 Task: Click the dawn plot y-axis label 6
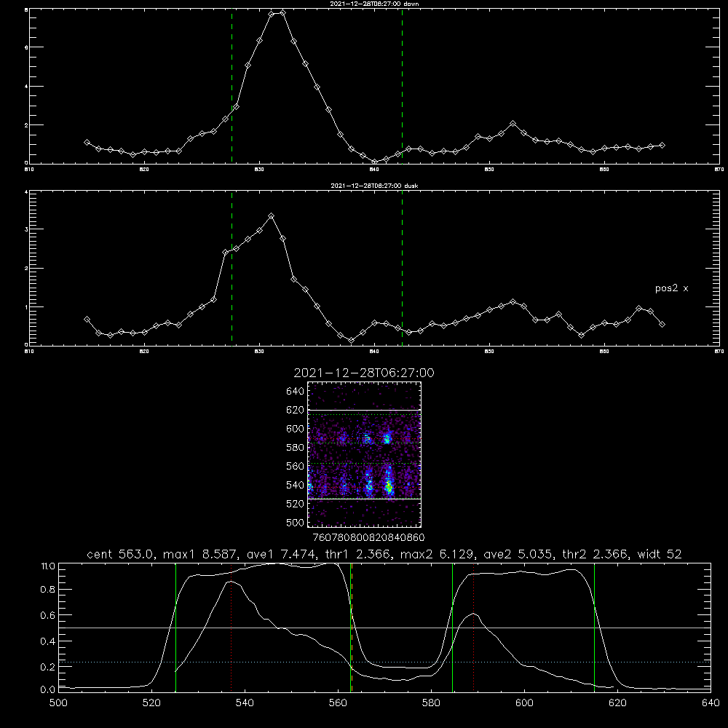point(26,47)
